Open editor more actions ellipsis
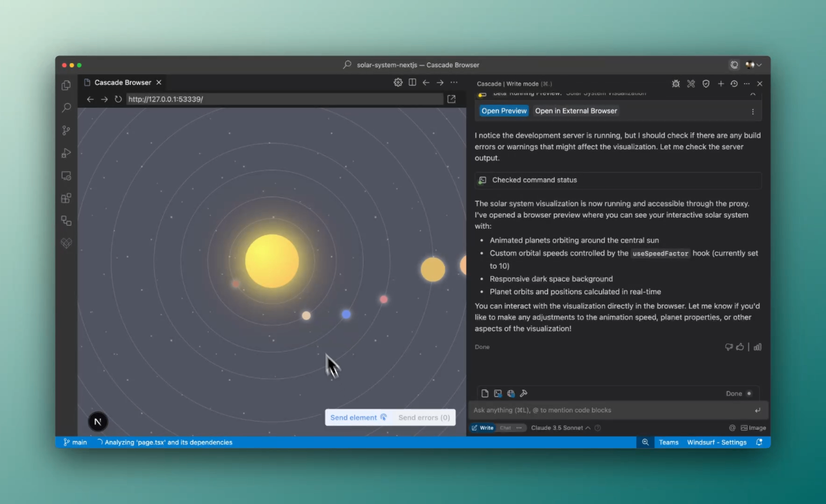 454,83
